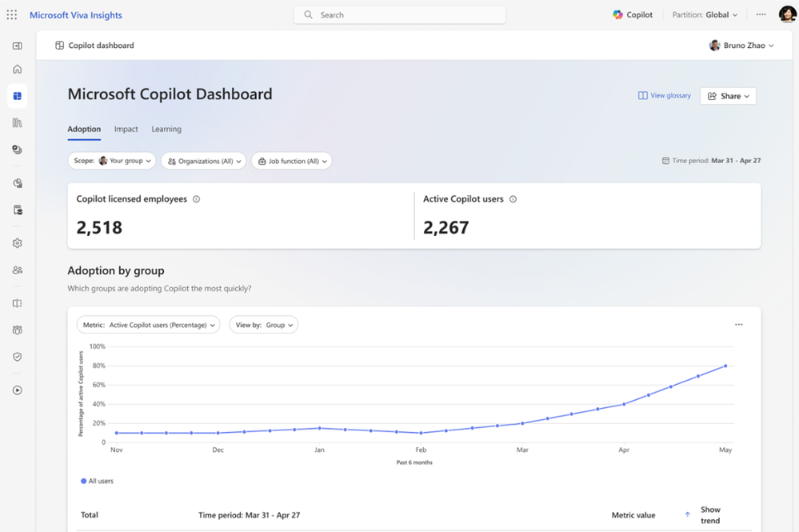
Task: Open the books library sidebar icon
Action: 18,123
